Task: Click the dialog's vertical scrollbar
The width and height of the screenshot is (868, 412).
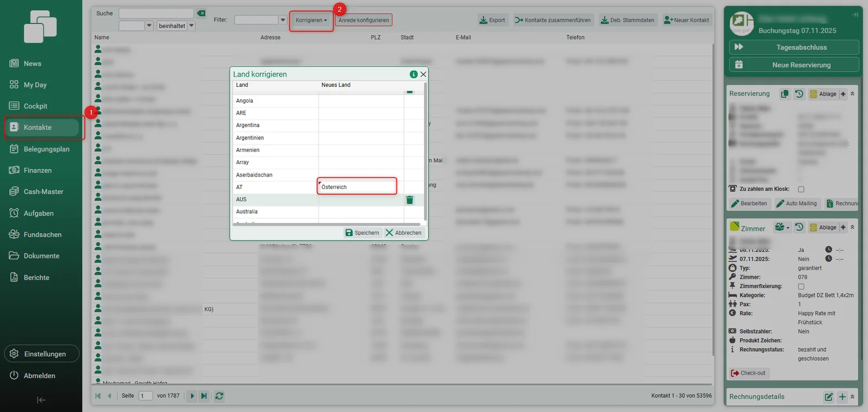Action: pyautogui.click(x=425, y=151)
